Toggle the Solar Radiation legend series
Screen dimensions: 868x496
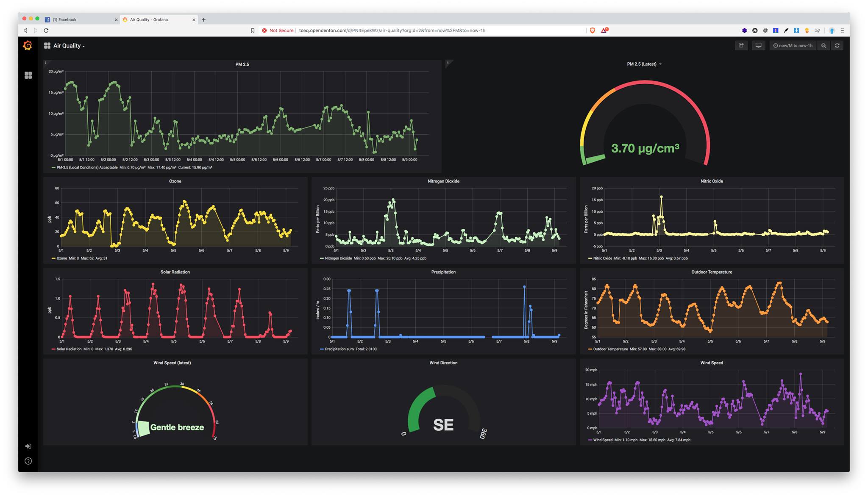point(69,349)
